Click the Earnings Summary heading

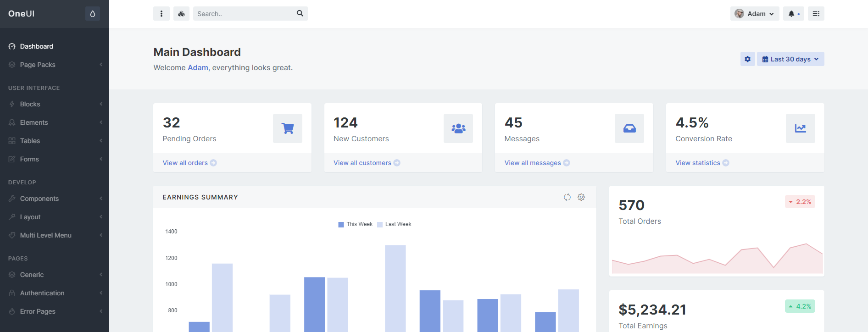tap(200, 197)
